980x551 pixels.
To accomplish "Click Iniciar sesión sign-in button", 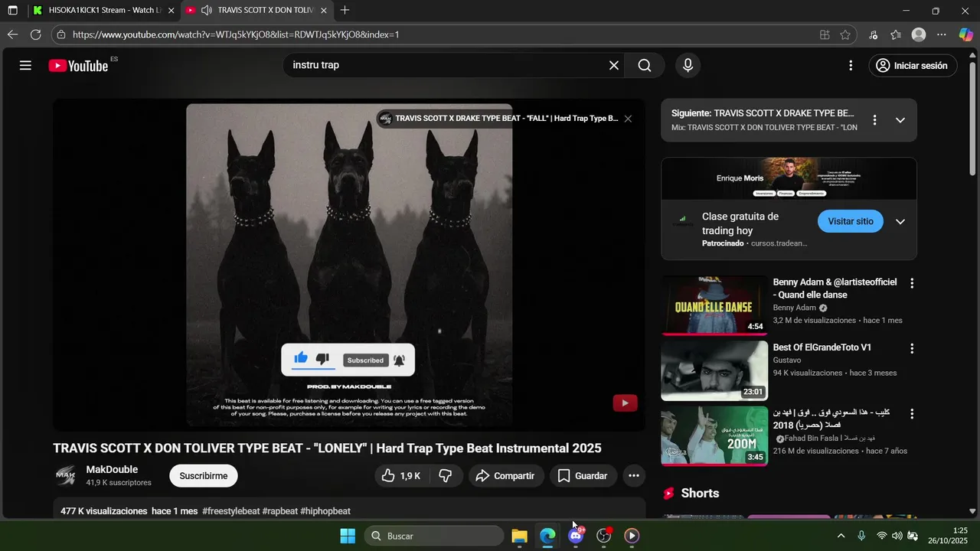I will [913, 66].
